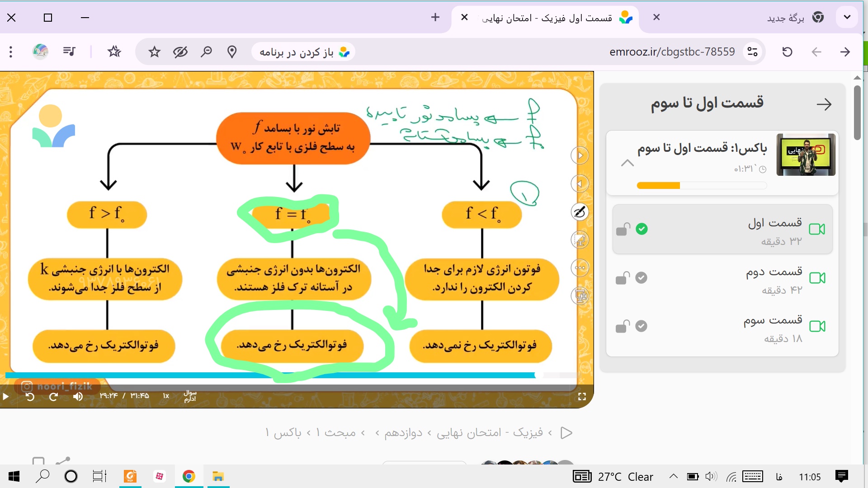Image resolution: width=868 pixels, height=488 pixels.
Task: Click the skip-forward (clockwise arrow) video icon
Action: point(53,397)
